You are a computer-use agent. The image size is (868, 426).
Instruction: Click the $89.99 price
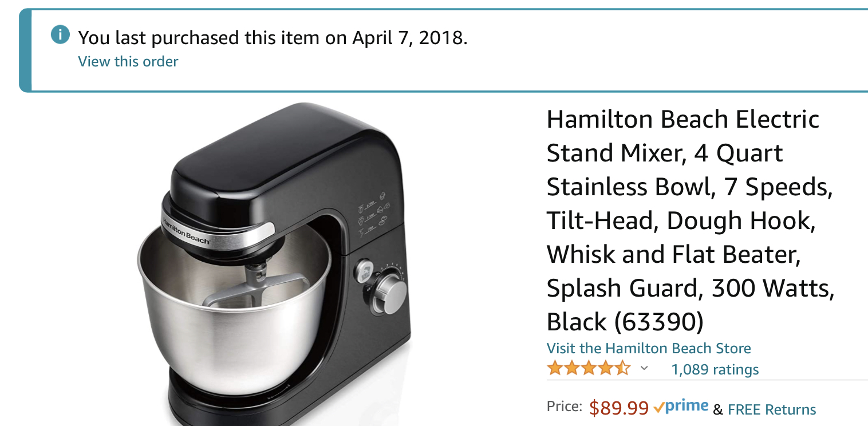(619, 408)
